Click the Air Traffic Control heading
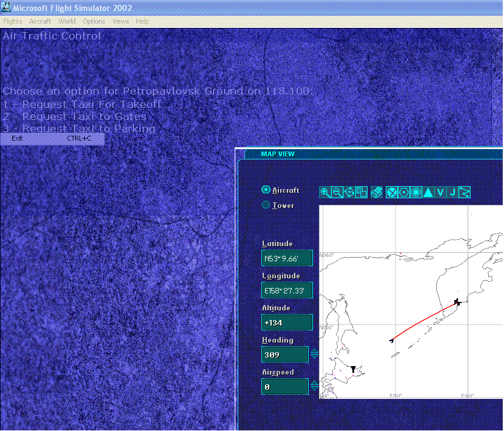The width and height of the screenshot is (504, 431). coord(52,36)
